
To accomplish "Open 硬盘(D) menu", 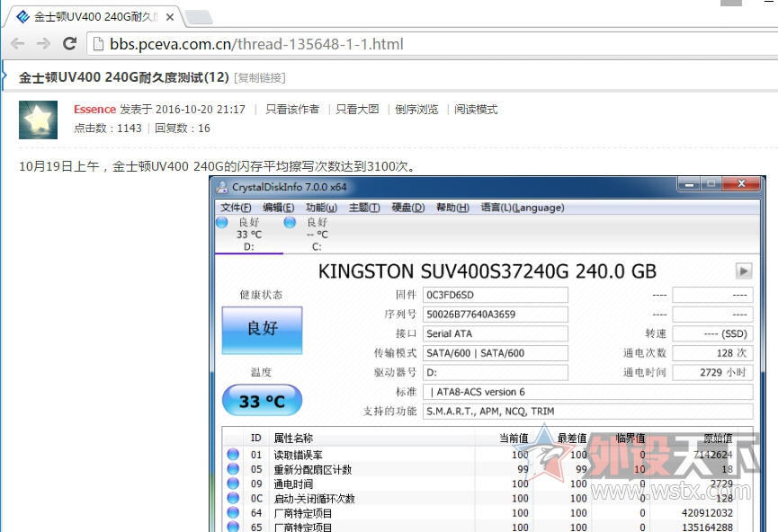I will [407, 208].
